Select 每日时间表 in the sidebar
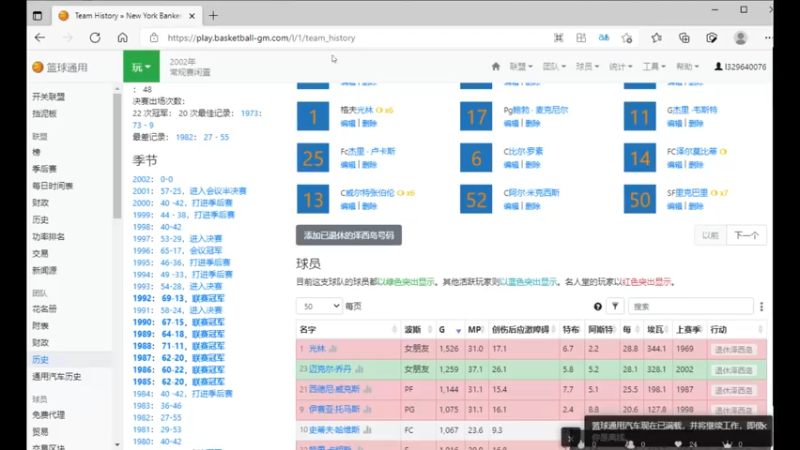Viewport: 800px width, 450px height. coord(53,186)
